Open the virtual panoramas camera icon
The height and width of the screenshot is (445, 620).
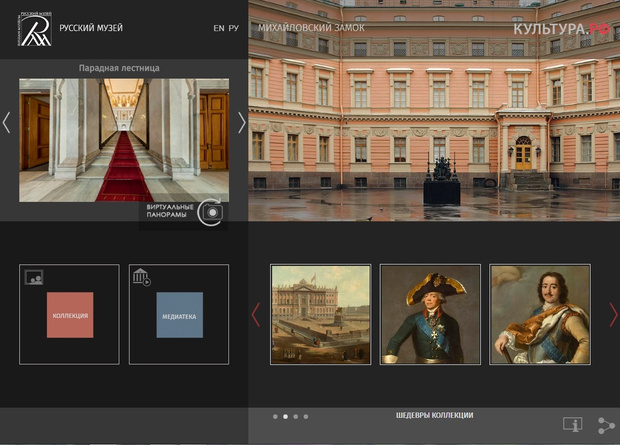tap(210, 212)
